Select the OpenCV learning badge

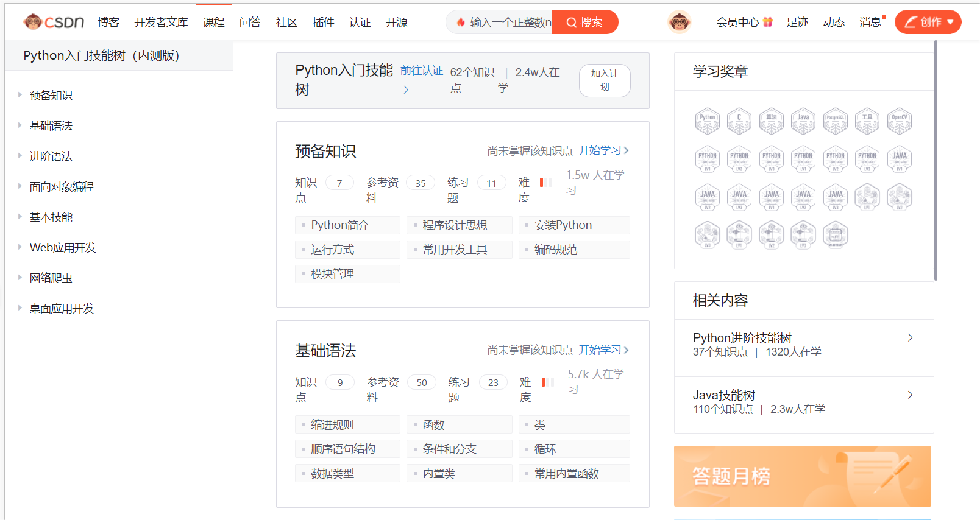[900, 121]
